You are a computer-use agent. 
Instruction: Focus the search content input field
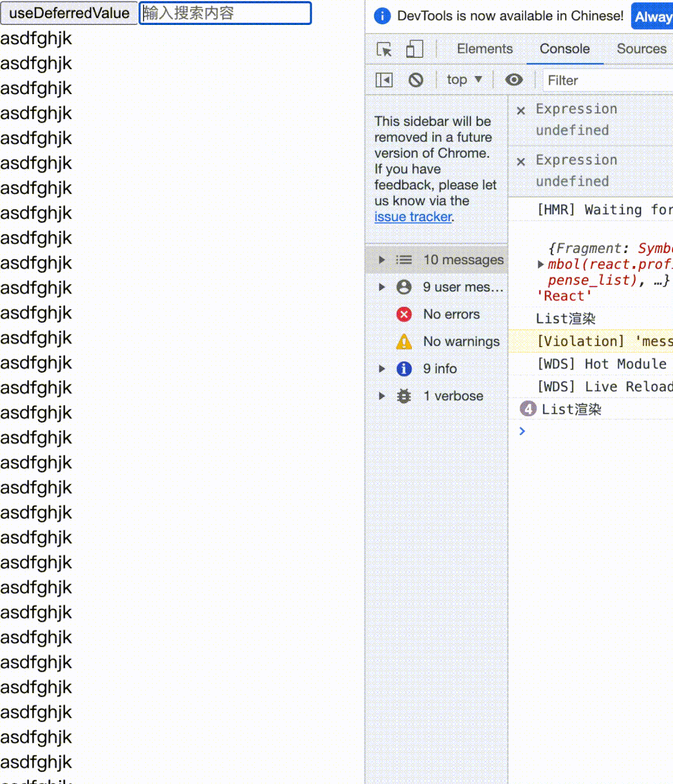tap(225, 13)
